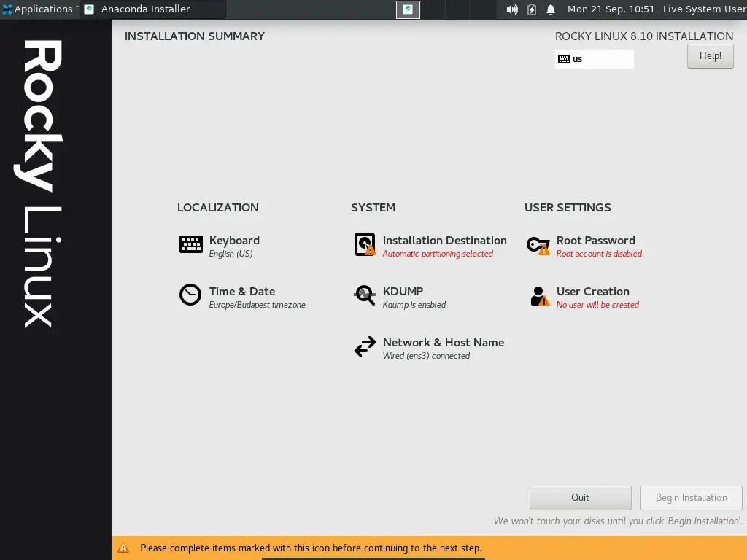Viewport: 747px width, 560px height.
Task: Click 'Root account is disabled.' text
Action: pos(600,254)
